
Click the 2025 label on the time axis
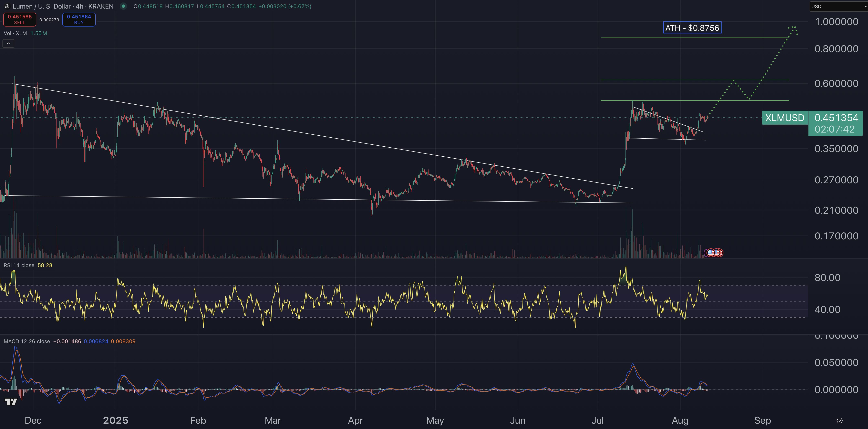116,420
